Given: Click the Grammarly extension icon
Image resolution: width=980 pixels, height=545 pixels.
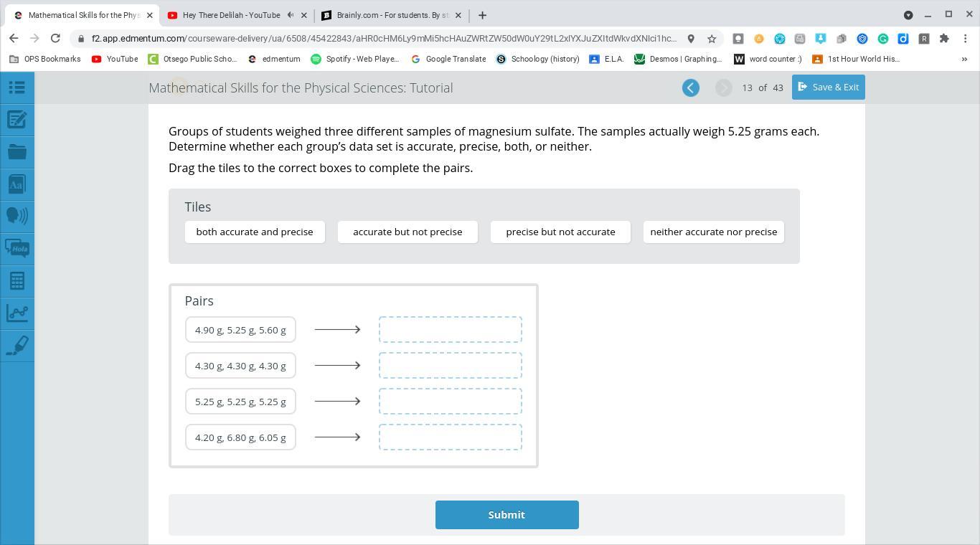Looking at the screenshot, I should coord(883,39).
